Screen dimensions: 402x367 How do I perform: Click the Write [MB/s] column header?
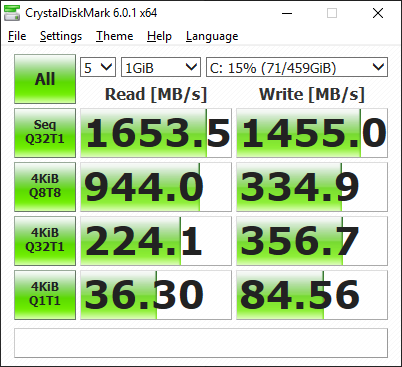click(x=312, y=94)
